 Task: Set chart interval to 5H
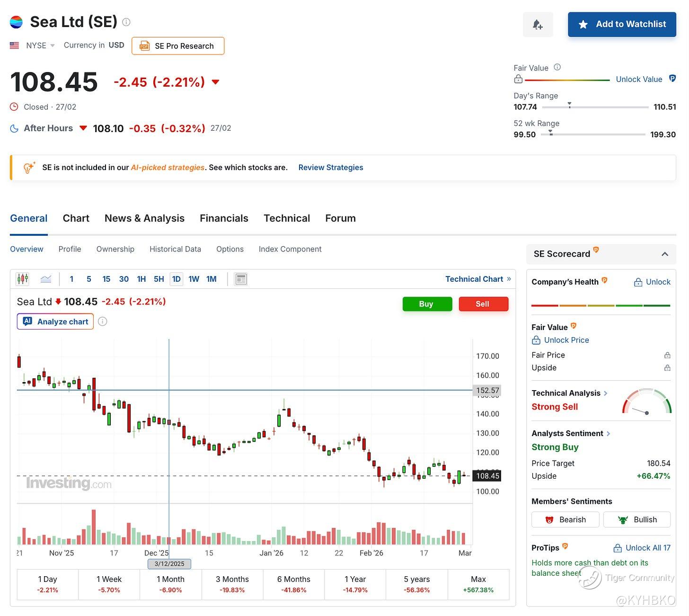159,279
